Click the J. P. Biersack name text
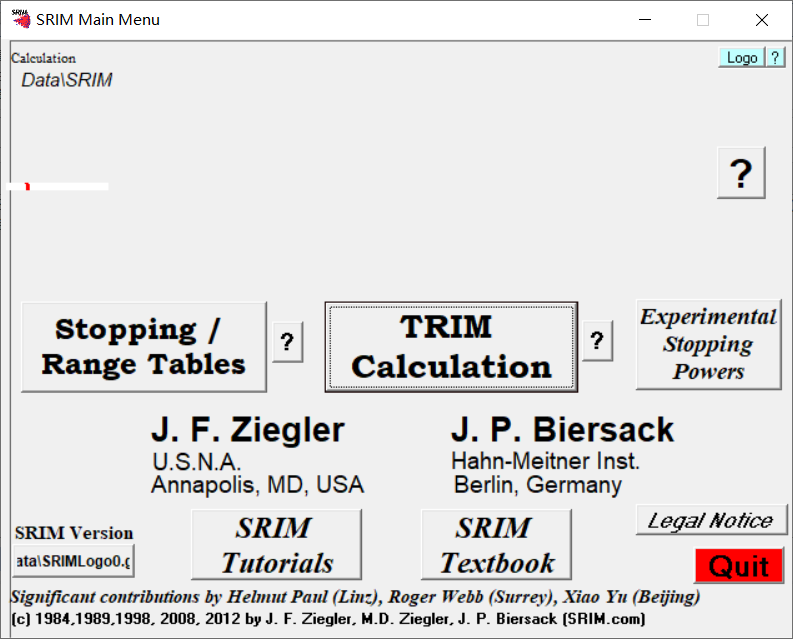The width and height of the screenshot is (793, 639). (x=562, y=430)
